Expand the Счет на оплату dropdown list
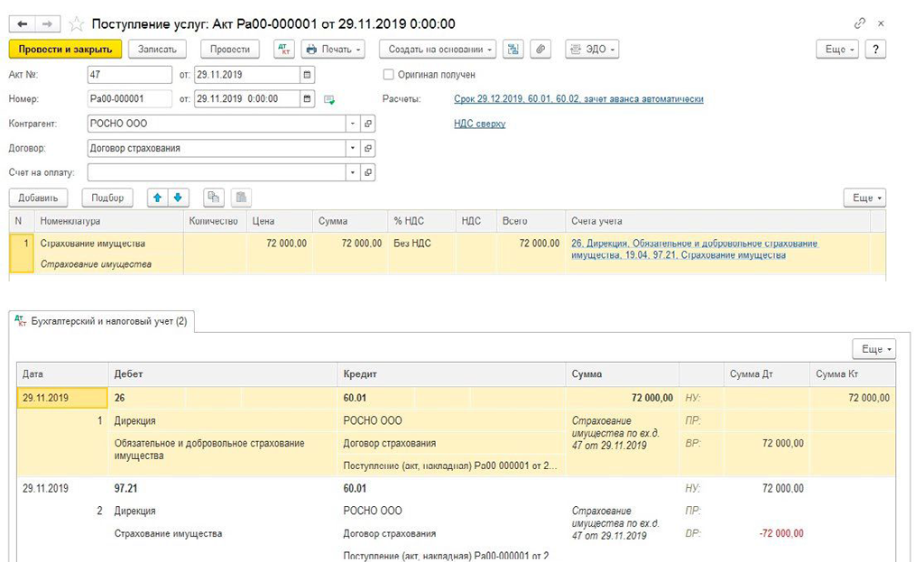This screenshot has height=562, width=924. tap(353, 172)
